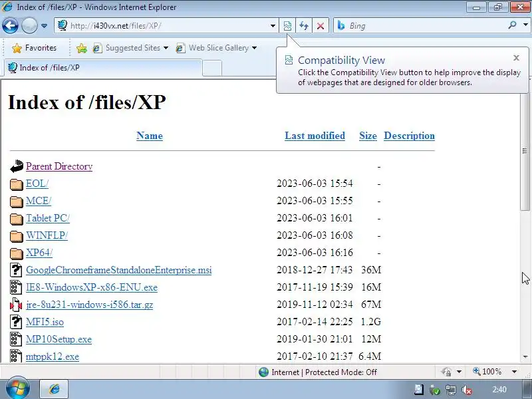
Task: Click the search magnifier icon
Action: 512,25
